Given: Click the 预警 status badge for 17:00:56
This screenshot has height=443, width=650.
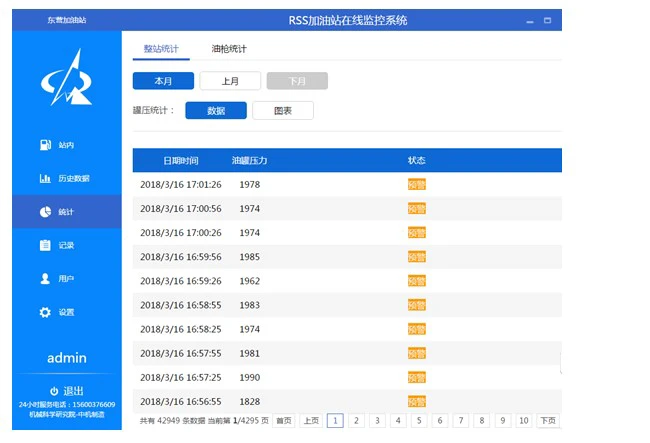Looking at the screenshot, I should [417, 208].
